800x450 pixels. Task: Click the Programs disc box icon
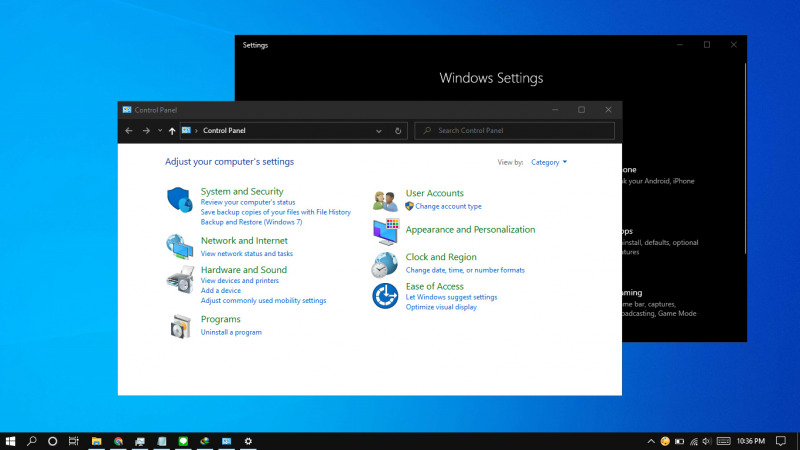tap(180, 326)
